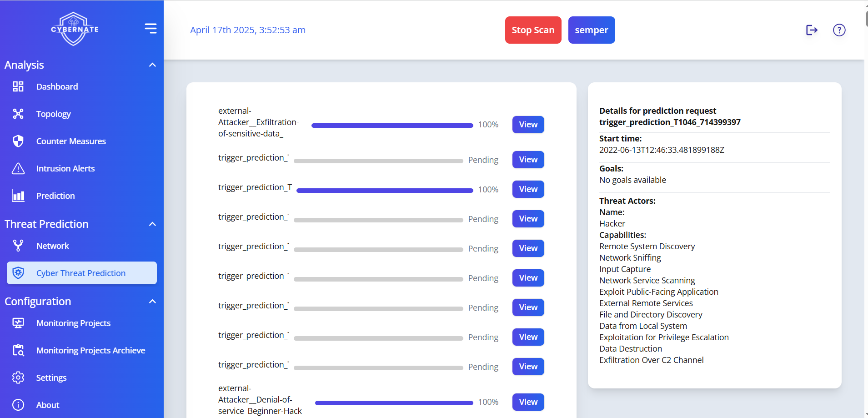The image size is (868, 418).
Task: Click the Counter Measures shield icon
Action: [x=18, y=141]
